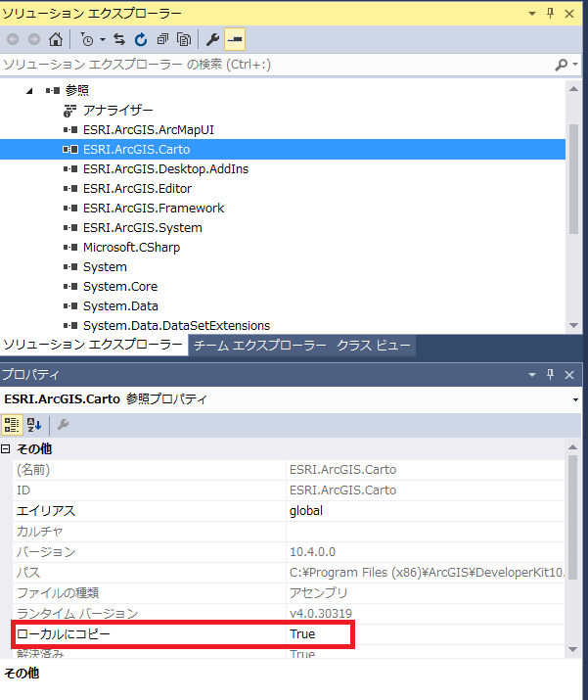
Task: Open the ESRI.ArcGIS.Carto object selector dropdown
Action: (575, 399)
